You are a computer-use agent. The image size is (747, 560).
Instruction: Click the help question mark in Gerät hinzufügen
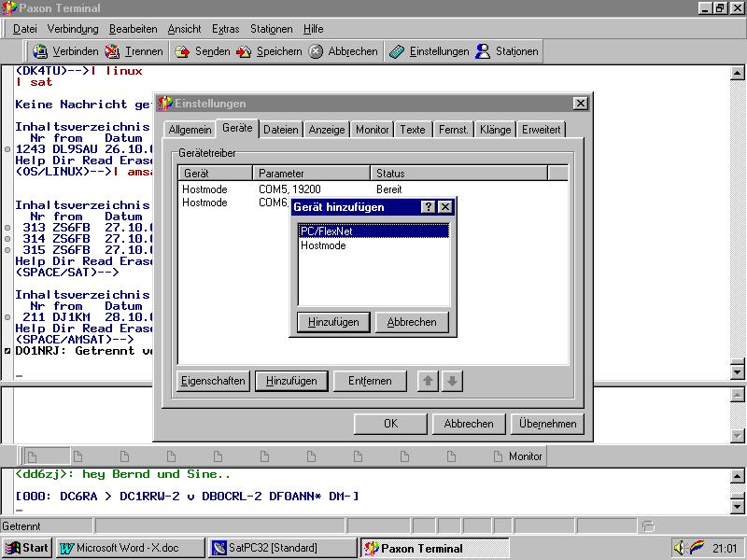[x=429, y=207]
